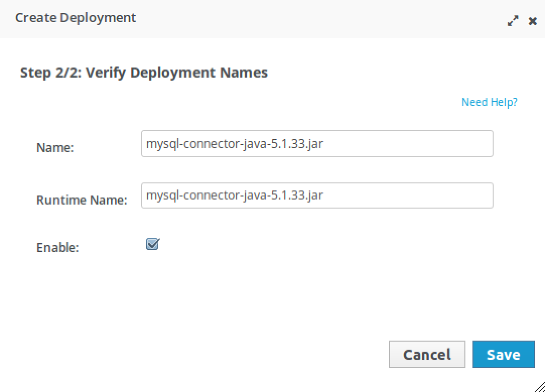The image size is (545, 392).
Task: Save the deployment
Action: pos(503,354)
